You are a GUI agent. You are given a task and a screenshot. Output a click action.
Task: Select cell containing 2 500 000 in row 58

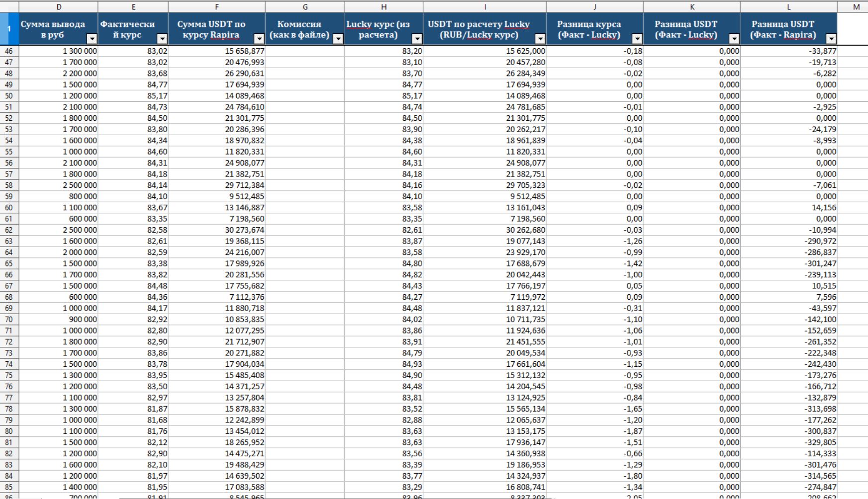click(x=59, y=185)
